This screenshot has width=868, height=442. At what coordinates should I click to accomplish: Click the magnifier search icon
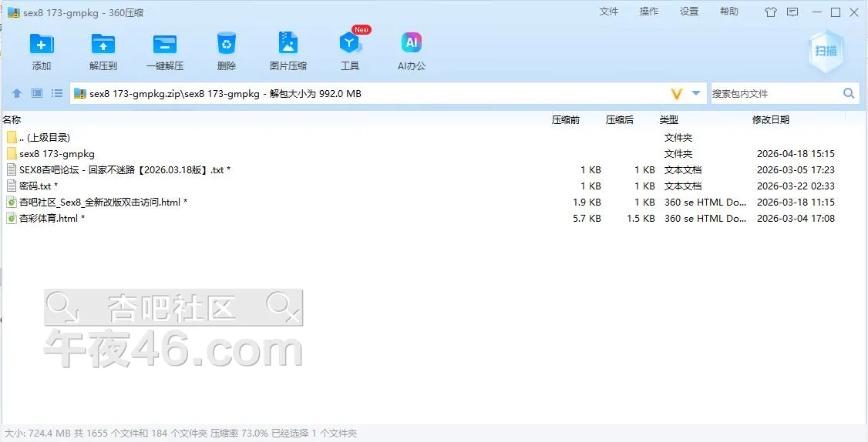pos(849,93)
